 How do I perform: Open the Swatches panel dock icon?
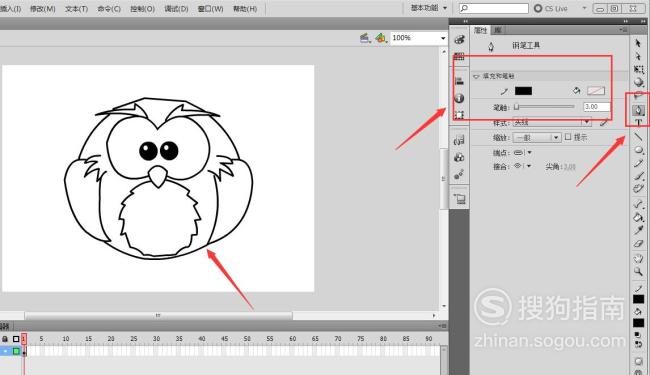coord(459,56)
